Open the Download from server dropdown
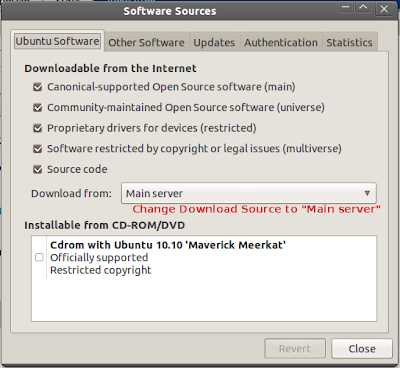 [x=249, y=193]
